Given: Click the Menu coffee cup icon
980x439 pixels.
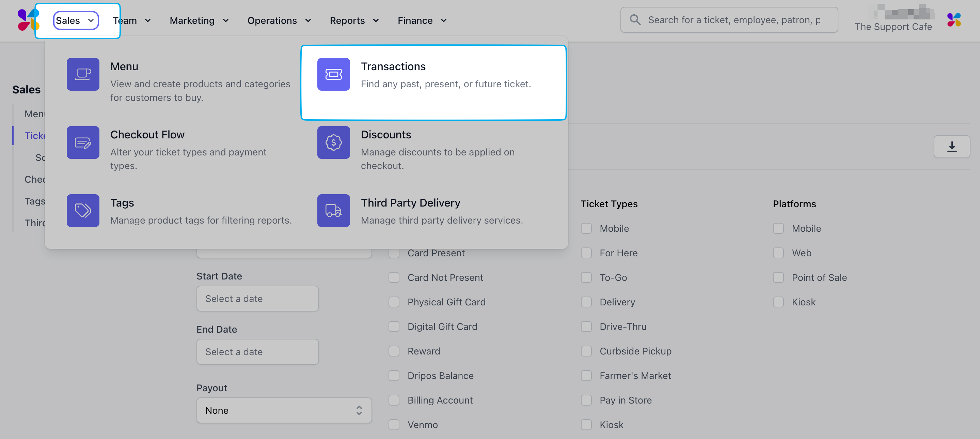Looking at the screenshot, I should tap(83, 74).
